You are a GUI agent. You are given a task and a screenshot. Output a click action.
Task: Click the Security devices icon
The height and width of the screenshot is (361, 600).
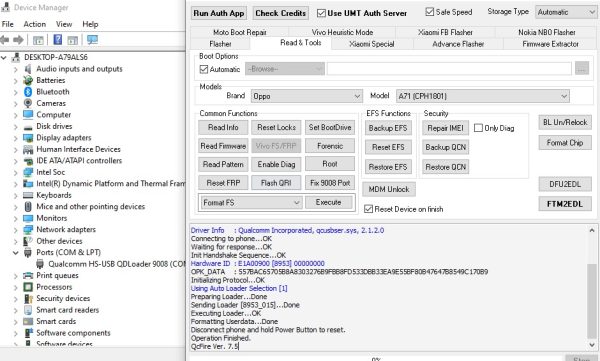(x=28, y=299)
